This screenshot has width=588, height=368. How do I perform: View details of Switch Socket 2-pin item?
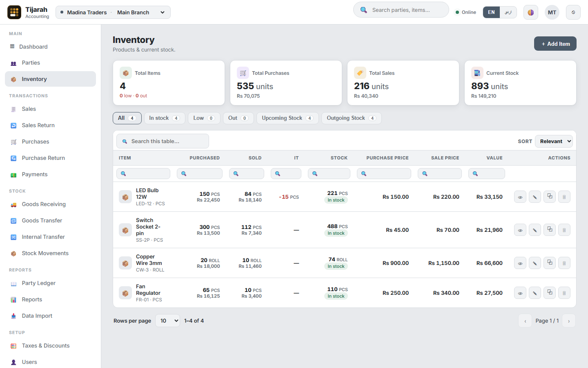click(x=520, y=230)
